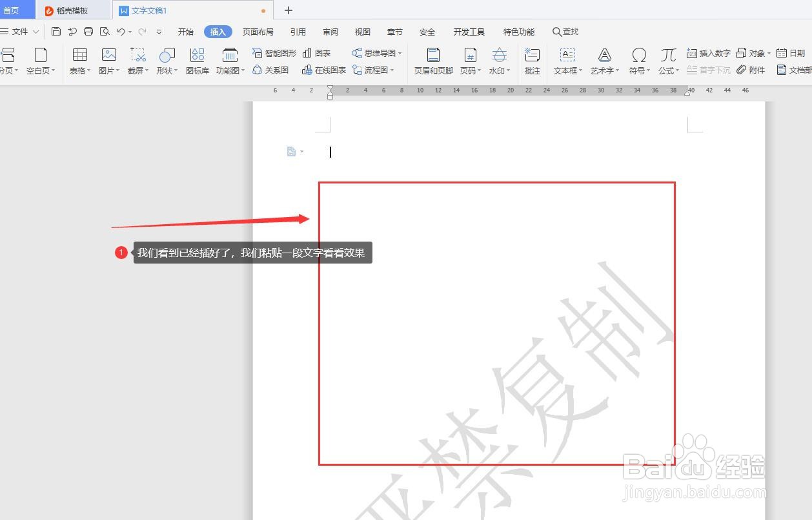Image resolution: width=812 pixels, height=520 pixels.
Task: Open Print Preview icon
Action: (105, 32)
